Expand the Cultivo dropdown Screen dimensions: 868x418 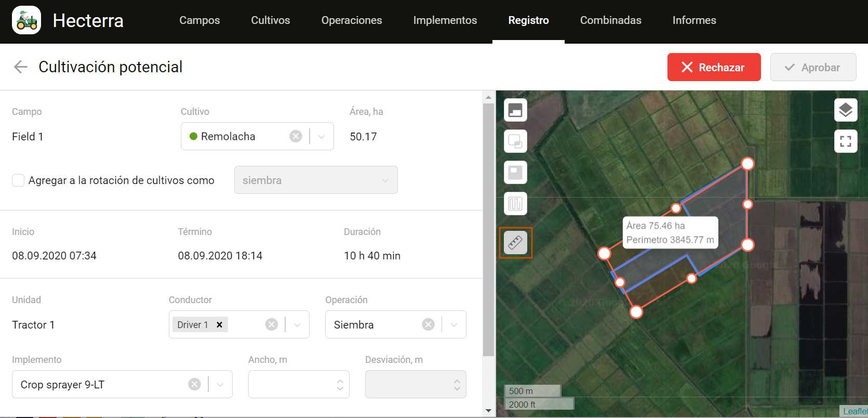click(322, 136)
